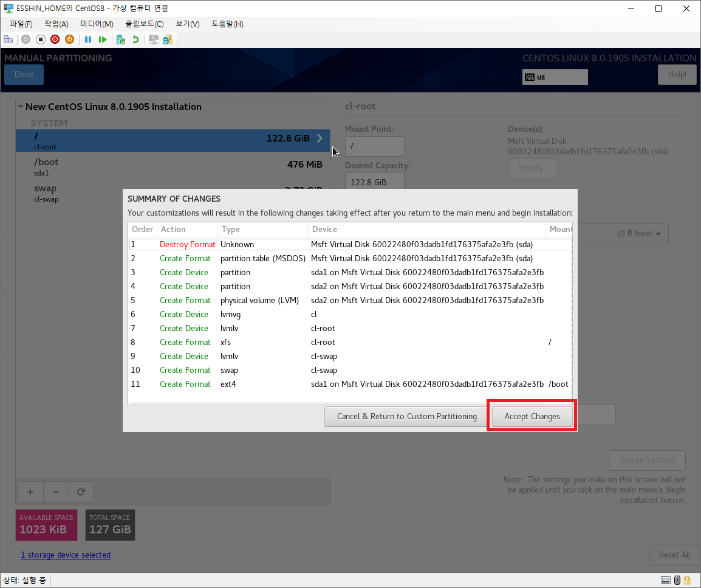Click Cancel & Return to Custom Partitioning
This screenshot has width=701, height=588.
tap(407, 416)
